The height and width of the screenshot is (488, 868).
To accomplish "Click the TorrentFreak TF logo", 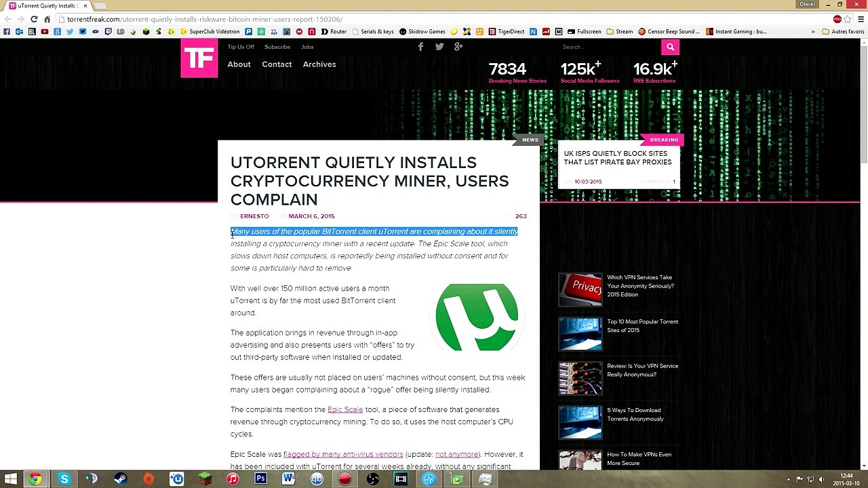I will pos(199,58).
